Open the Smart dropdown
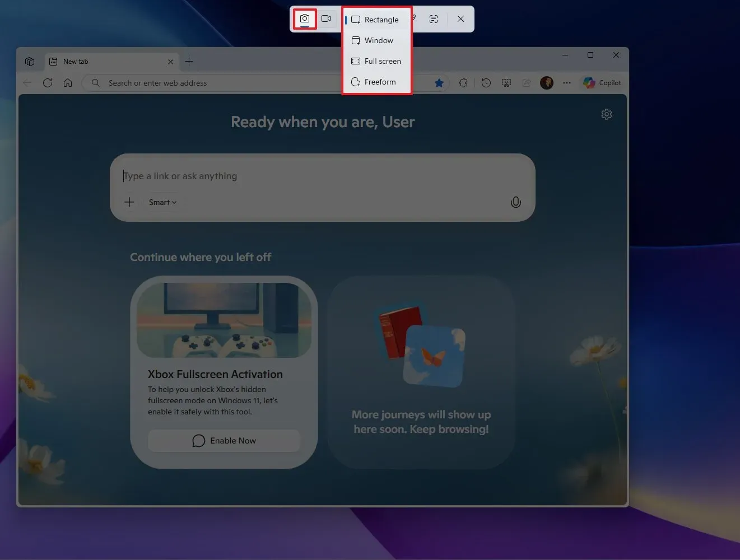The width and height of the screenshot is (740, 560). tap(162, 202)
